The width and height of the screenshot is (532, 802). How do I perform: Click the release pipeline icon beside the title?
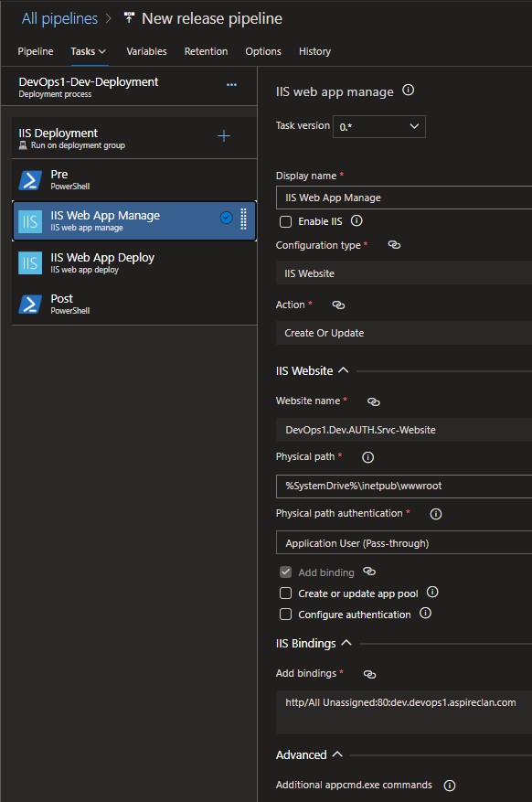(129, 18)
